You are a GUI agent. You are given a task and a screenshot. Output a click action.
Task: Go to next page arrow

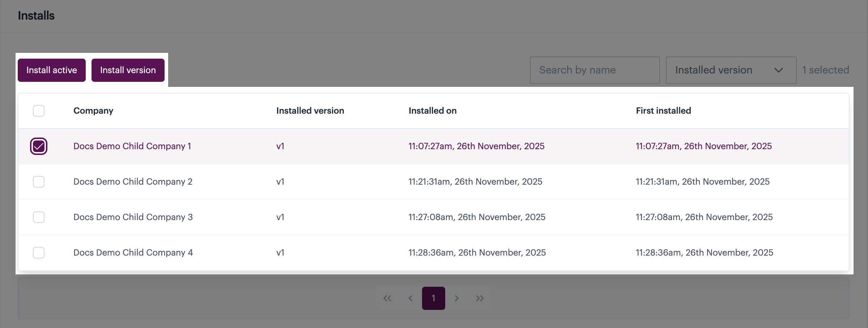457,298
